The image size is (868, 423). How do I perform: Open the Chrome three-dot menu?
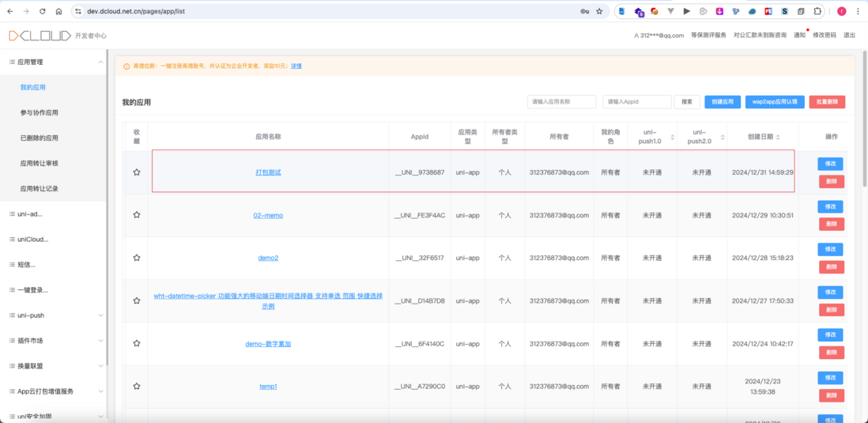[857, 11]
